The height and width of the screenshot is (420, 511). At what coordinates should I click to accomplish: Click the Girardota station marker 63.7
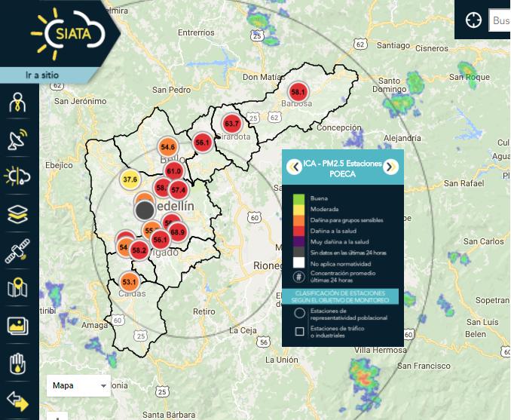click(231, 124)
